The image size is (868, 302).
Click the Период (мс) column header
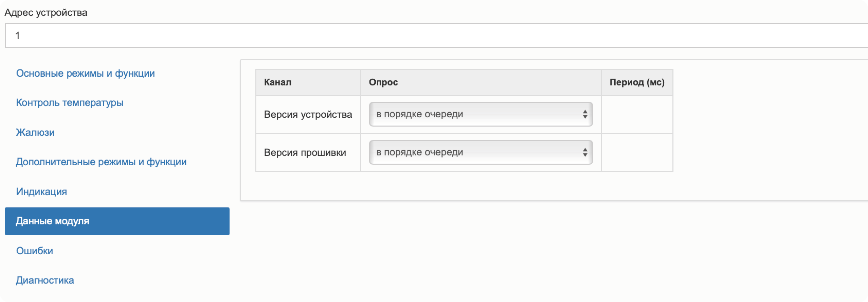pyautogui.click(x=637, y=82)
